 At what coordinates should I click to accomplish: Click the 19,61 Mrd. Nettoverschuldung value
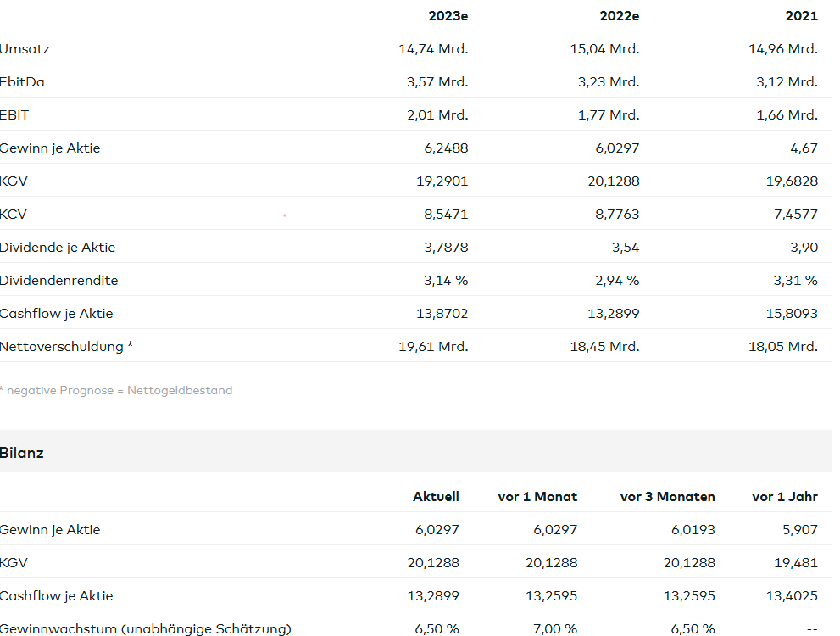click(x=433, y=347)
